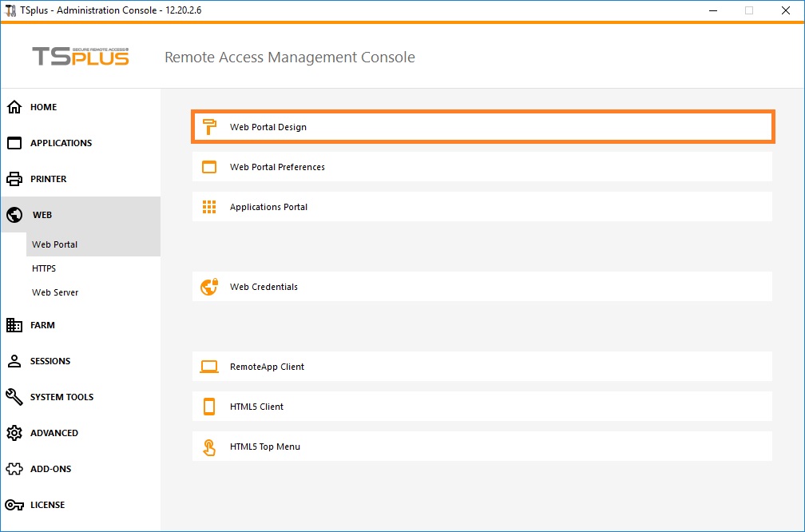The image size is (805, 532).
Task: Click the Web Portal Design paint roller icon
Action: [x=209, y=127]
